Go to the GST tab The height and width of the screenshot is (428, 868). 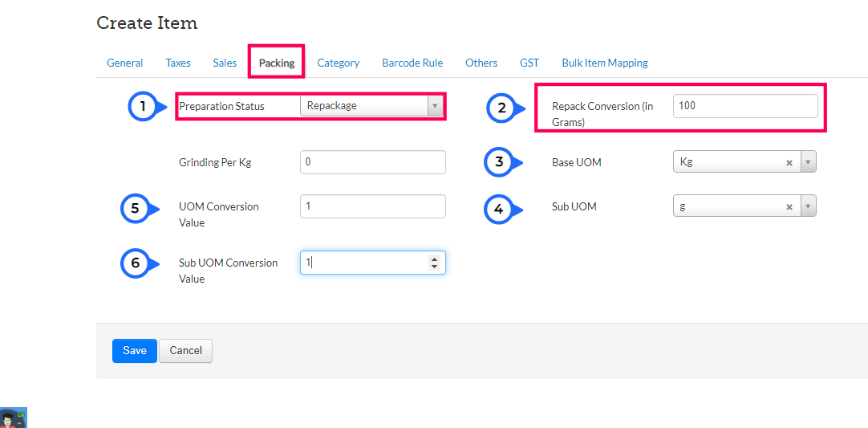pos(529,63)
